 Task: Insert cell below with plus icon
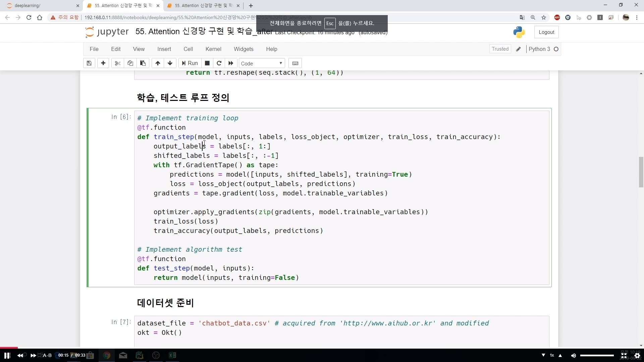(x=103, y=63)
